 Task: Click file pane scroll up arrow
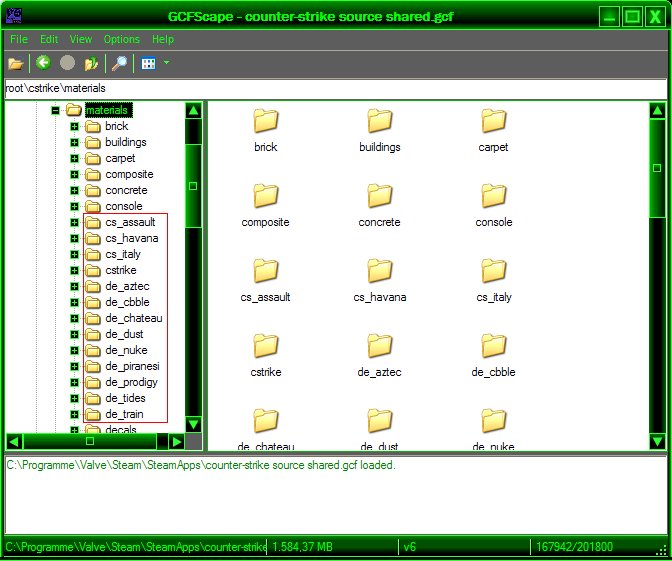pos(657,111)
